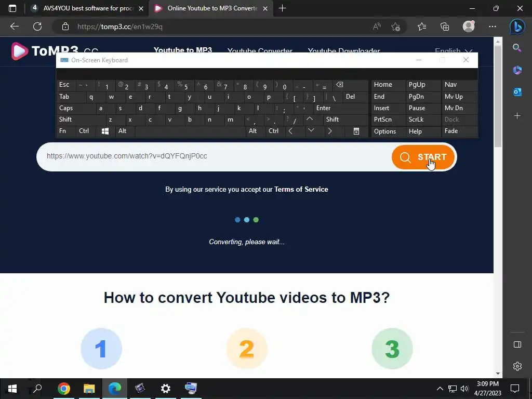This screenshot has width=532, height=399.
Task: Click the menu key on On-Screen Keyboard
Action: pyautogui.click(x=356, y=131)
